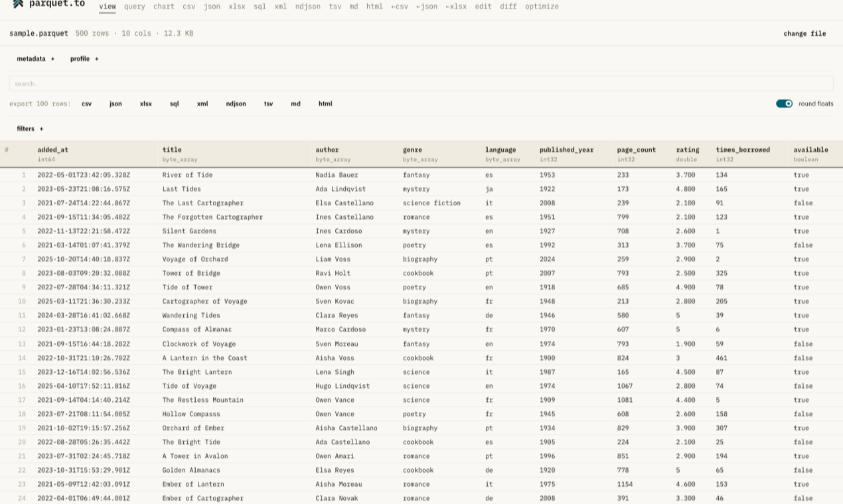Click the sample.parquet file name

[x=38, y=33]
